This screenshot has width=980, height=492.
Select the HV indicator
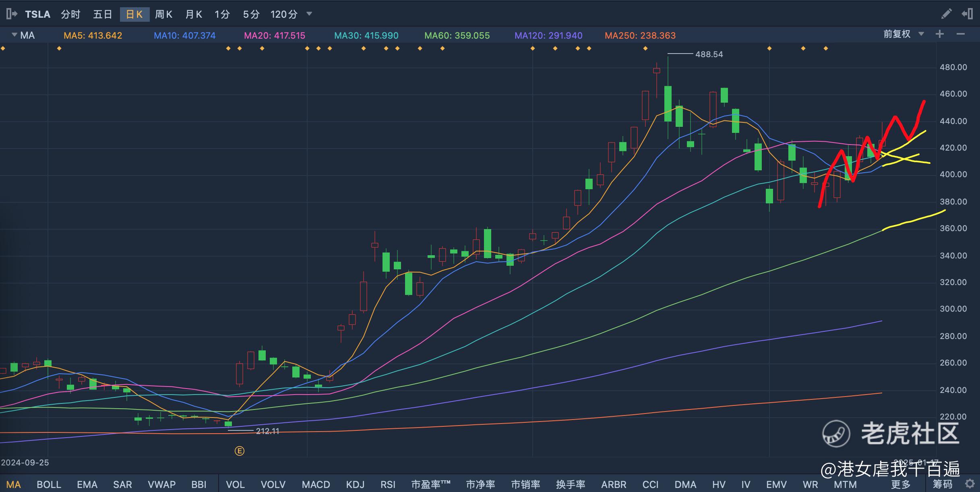pos(719,484)
